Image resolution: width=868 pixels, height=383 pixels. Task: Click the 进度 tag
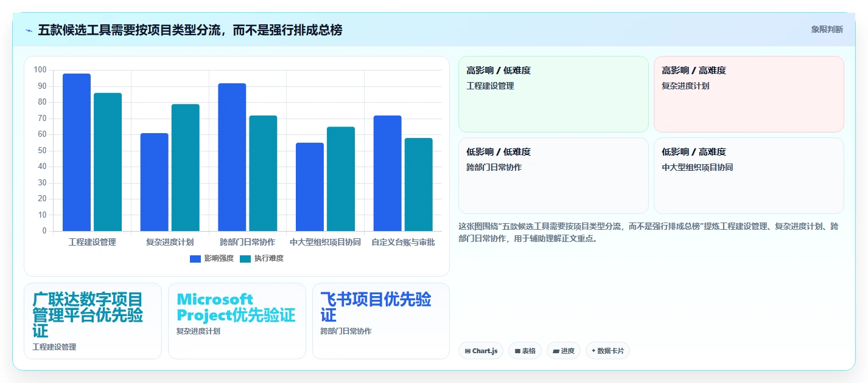coord(564,351)
